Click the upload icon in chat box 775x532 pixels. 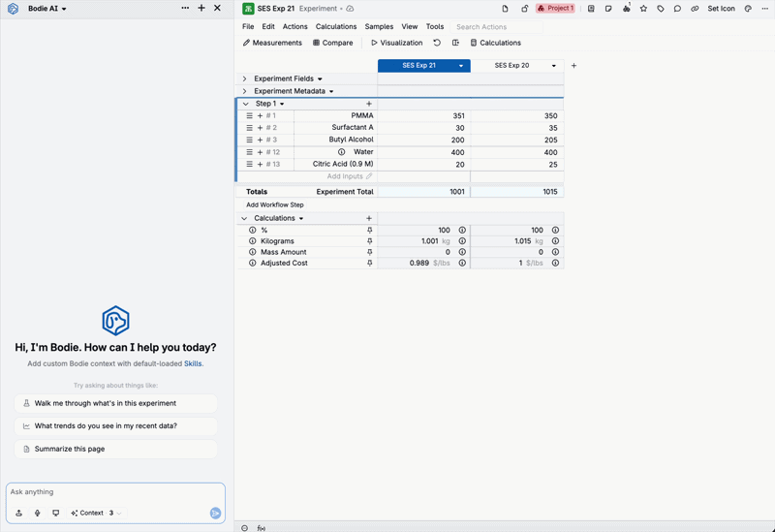18,514
